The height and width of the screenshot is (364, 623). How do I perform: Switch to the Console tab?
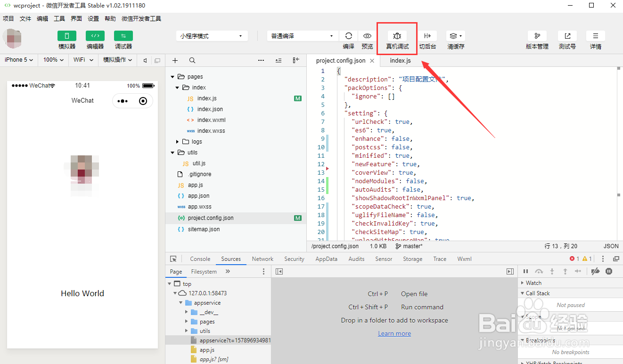pyautogui.click(x=200, y=259)
